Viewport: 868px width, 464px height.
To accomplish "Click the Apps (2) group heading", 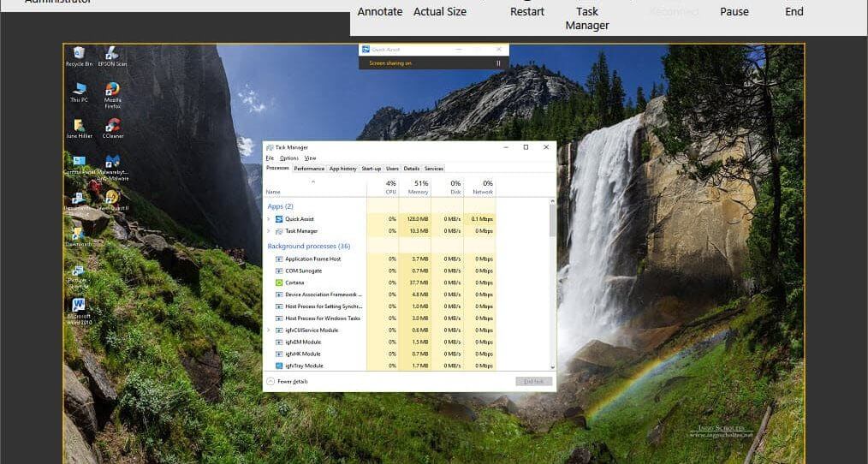I will click(x=280, y=206).
